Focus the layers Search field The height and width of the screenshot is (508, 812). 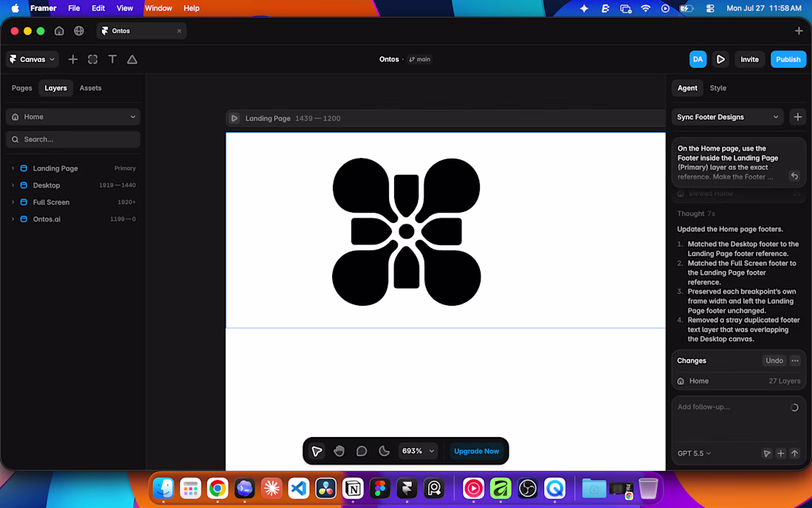[x=73, y=140]
